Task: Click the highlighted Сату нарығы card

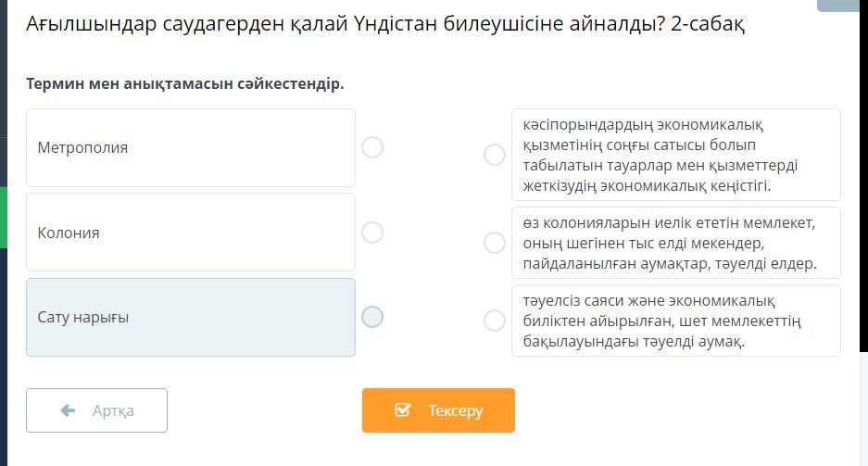Action: pyautogui.click(x=191, y=317)
